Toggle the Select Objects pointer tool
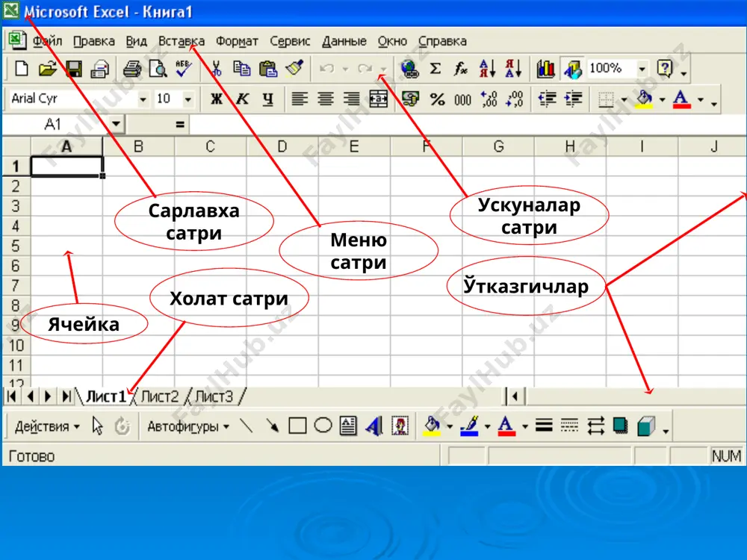Viewport: 747px width, 560px height. (x=97, y=426)
